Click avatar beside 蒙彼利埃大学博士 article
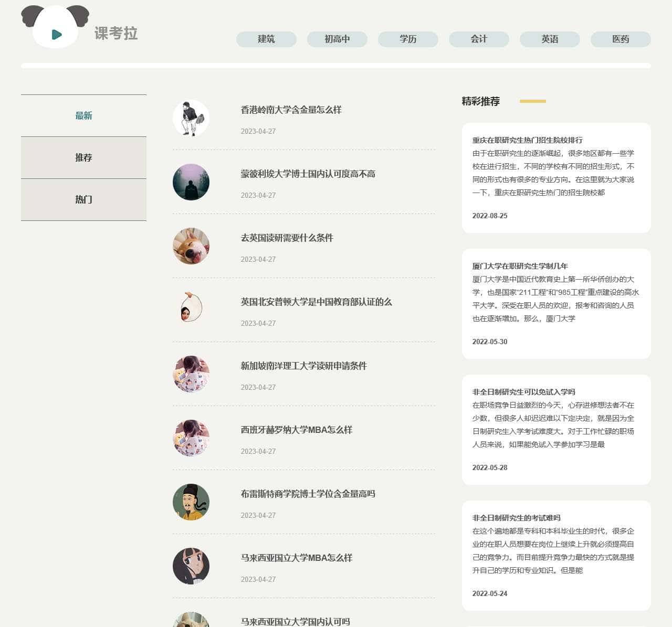 click(191, 182)
